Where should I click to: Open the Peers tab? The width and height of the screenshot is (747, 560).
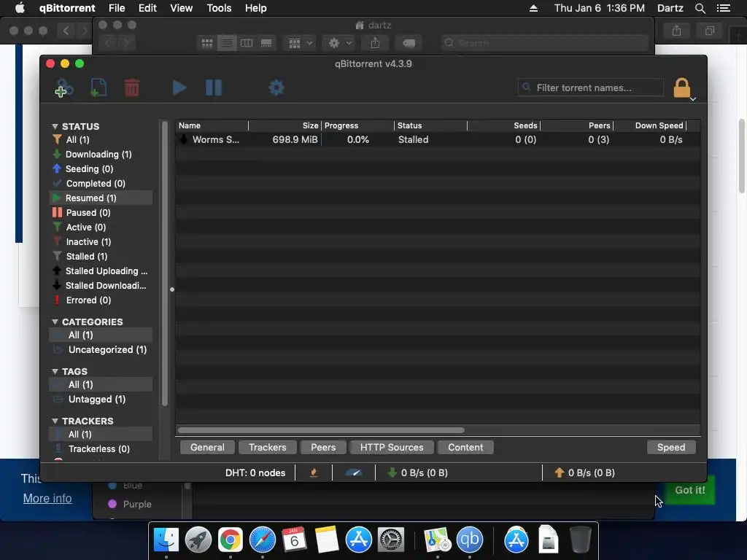pos(323,448)
